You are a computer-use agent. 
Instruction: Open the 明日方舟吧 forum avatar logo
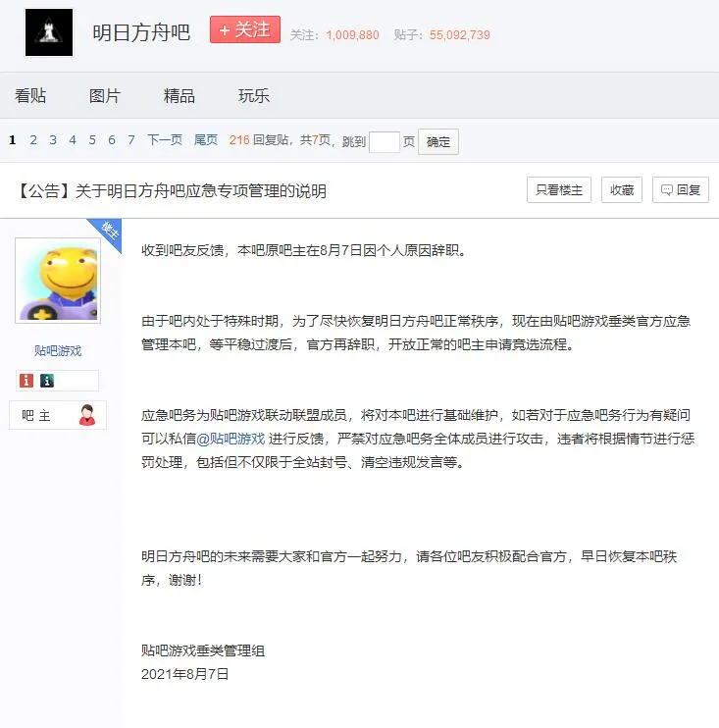[x=49, y=32]
